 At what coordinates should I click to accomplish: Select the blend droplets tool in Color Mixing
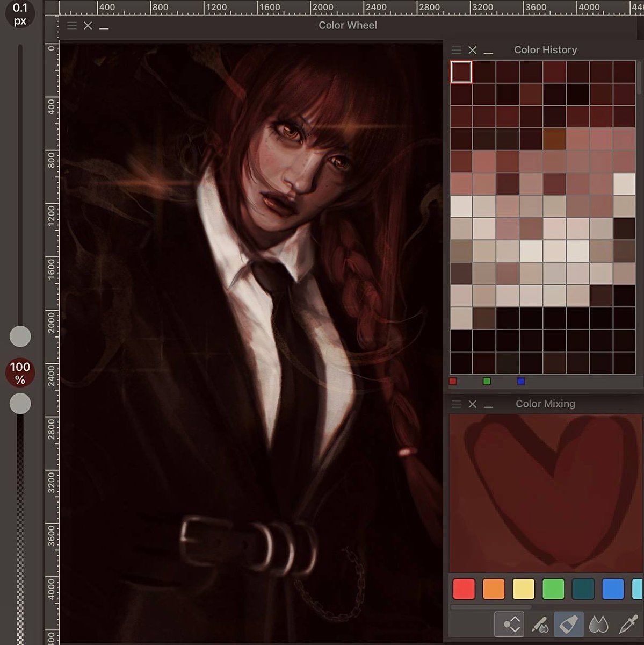598,624
